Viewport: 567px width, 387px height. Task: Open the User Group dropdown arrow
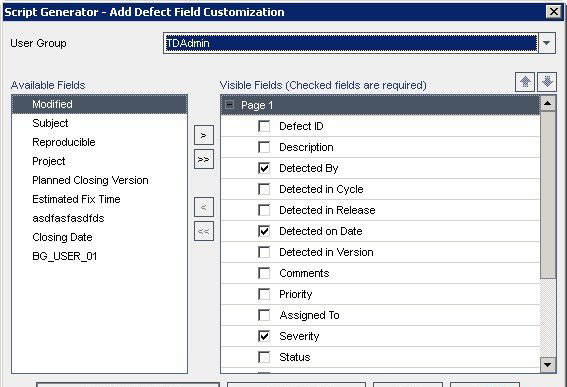pos(547,43)
